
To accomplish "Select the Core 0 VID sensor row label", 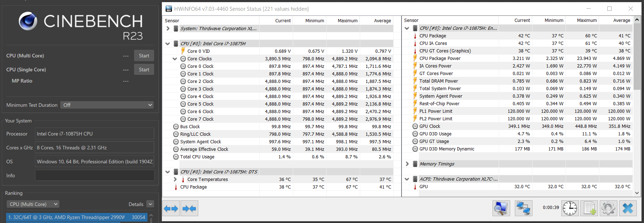I will tap(199, 51).
